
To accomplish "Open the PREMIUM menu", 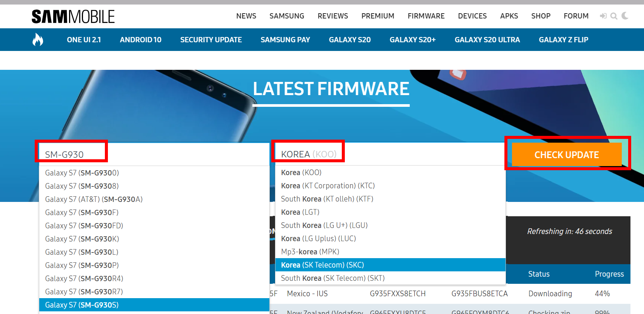I will point(378,16).
